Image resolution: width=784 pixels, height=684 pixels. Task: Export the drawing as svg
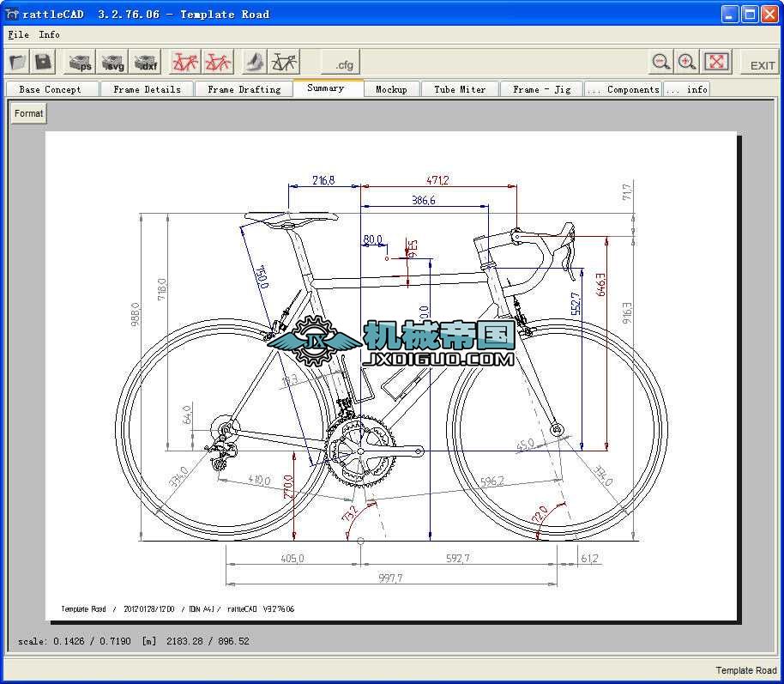pyautogui.click(x=112, y=62)
